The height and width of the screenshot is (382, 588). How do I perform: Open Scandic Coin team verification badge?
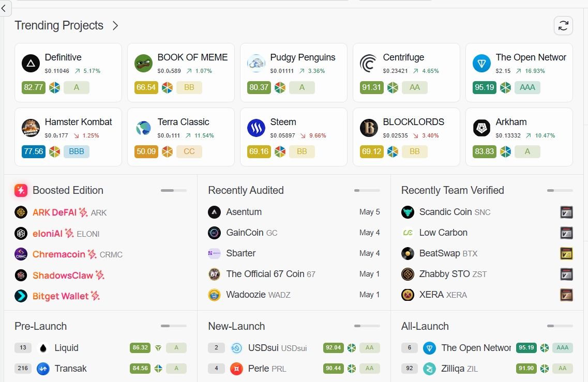[566, 212]
